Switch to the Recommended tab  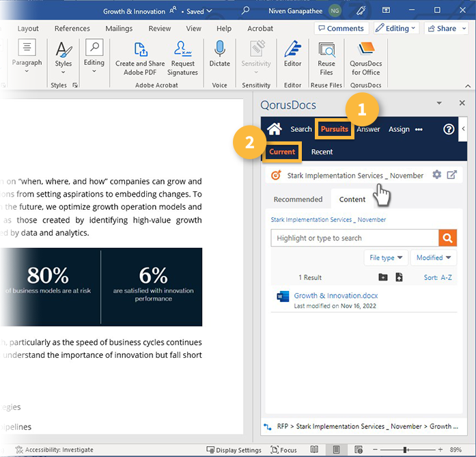tap(298, 199)
